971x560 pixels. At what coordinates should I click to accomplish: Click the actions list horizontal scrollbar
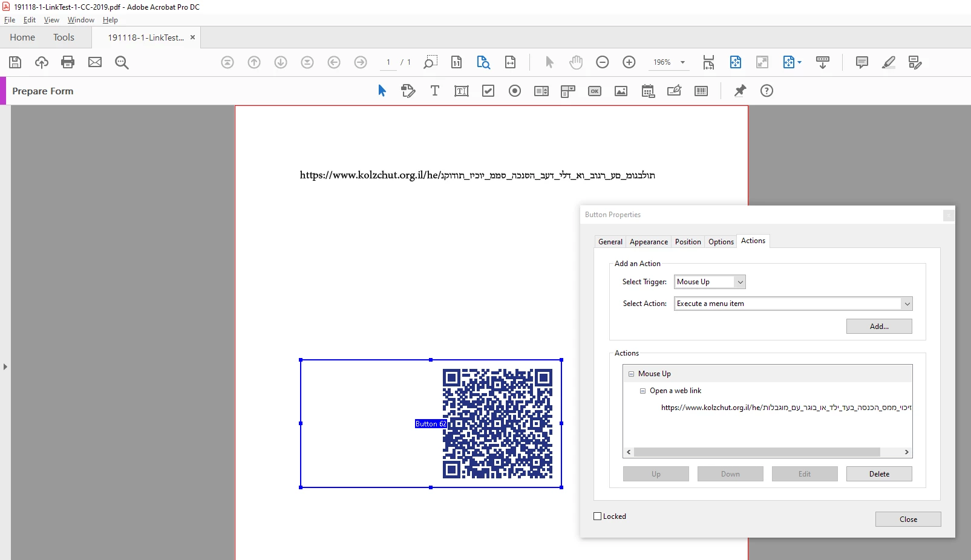click(x=756, y=452)
